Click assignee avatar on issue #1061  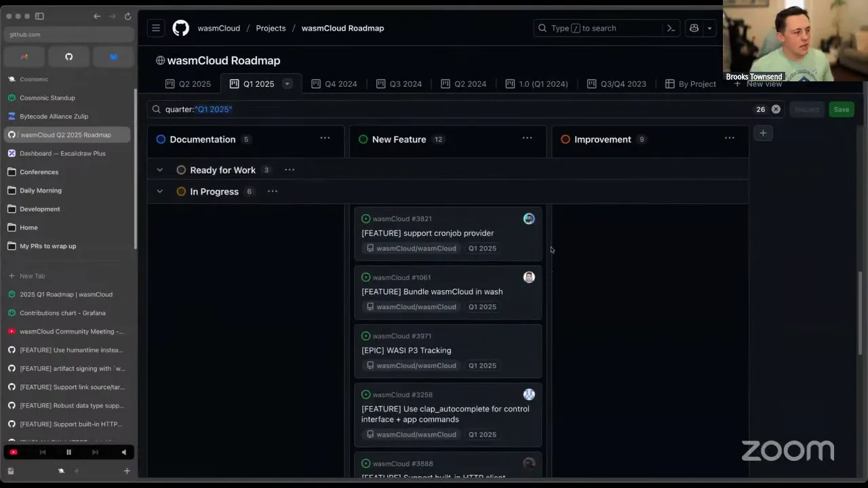529,277
